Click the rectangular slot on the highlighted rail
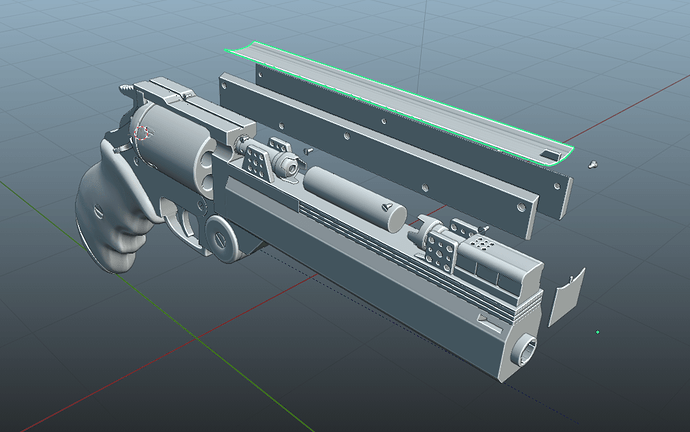 click(545, 155)
